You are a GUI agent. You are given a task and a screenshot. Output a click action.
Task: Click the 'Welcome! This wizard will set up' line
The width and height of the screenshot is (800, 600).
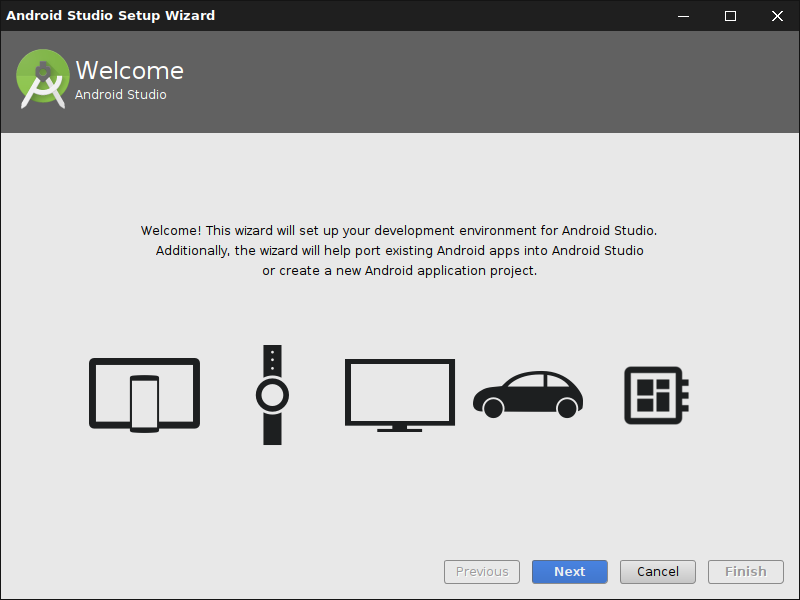click(x=399, y=231)
